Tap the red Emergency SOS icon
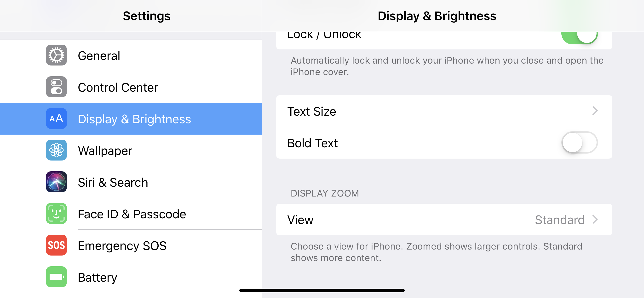 pos(56,245)
